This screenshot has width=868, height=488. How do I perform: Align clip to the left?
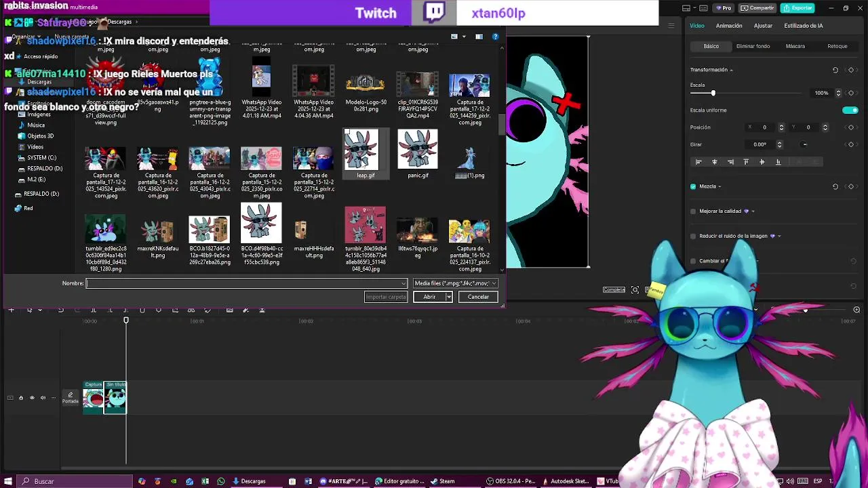[x=698, y=162]
